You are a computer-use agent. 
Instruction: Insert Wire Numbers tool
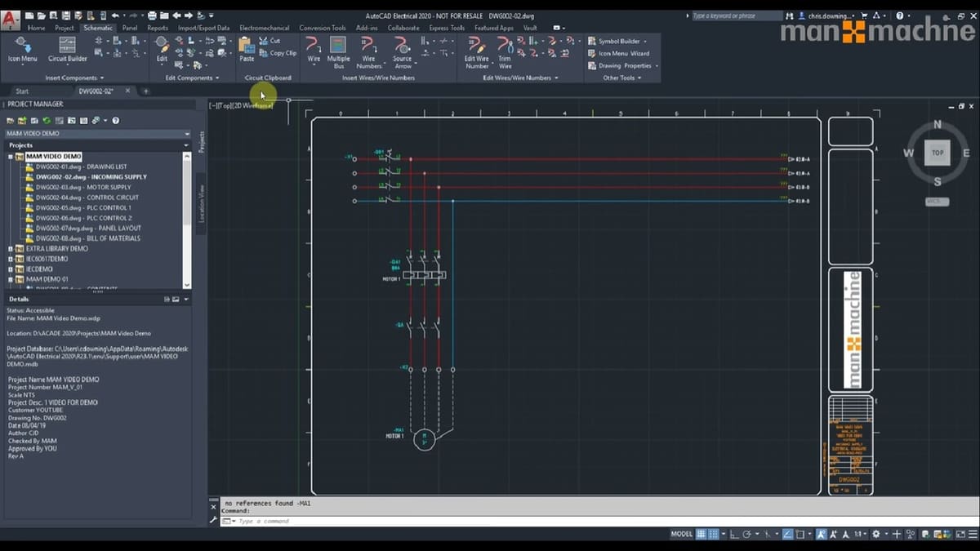pyautogui.click(x=368, y=51)
